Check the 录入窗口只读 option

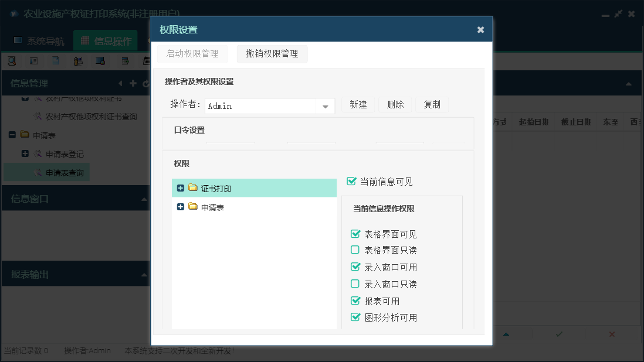[355, 284]
